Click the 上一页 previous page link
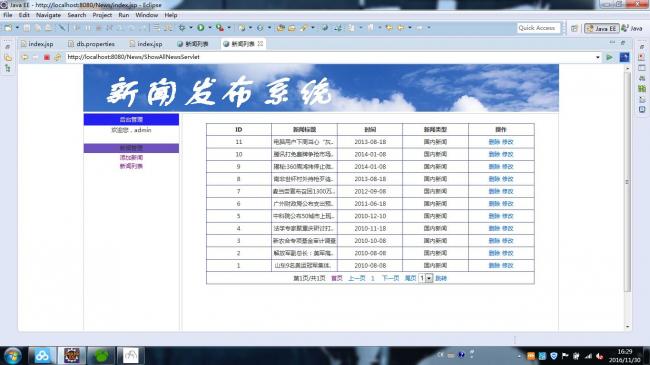This screenshot has width=650, height=365. pyautogui.click(x=357, y=278)
